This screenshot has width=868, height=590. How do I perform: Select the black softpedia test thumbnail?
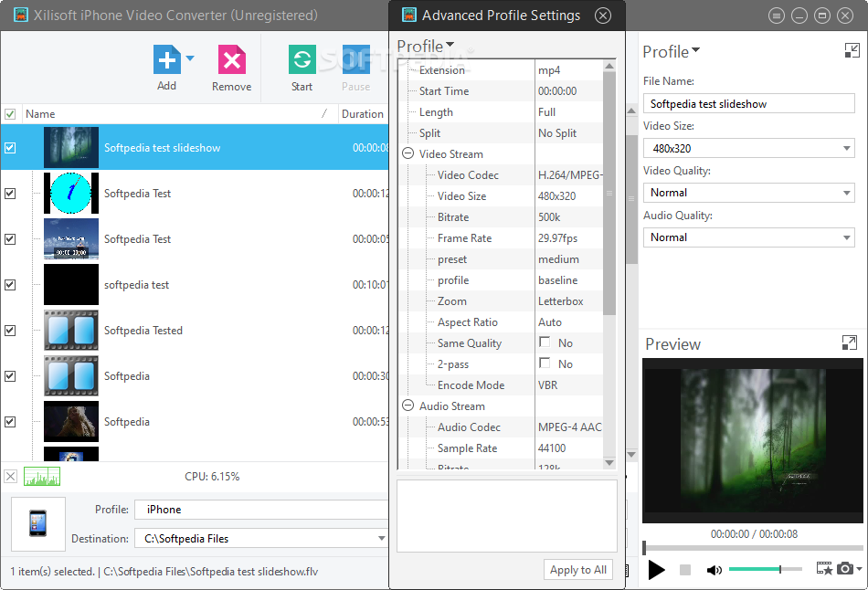(x=71, y=284)
